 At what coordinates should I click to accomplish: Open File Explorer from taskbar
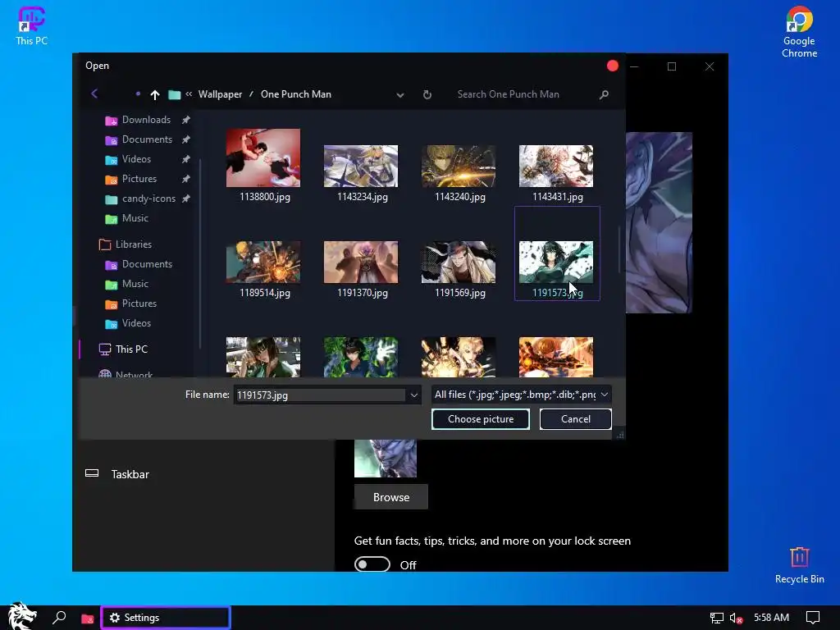click(x=87, y=619)
